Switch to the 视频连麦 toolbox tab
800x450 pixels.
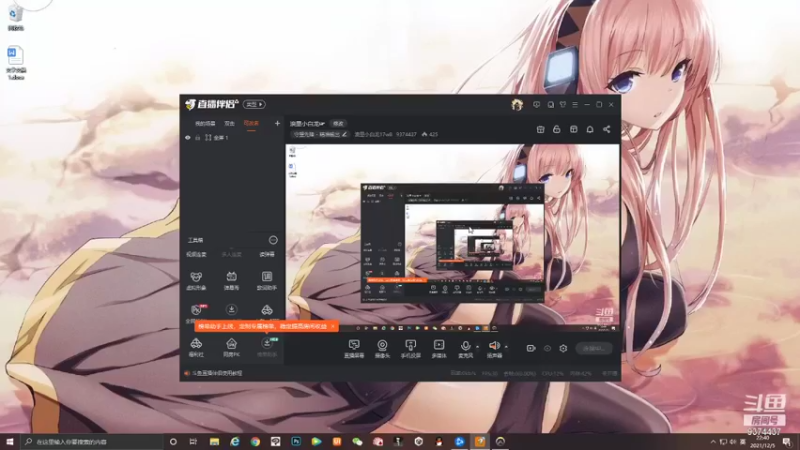(196, 254)
